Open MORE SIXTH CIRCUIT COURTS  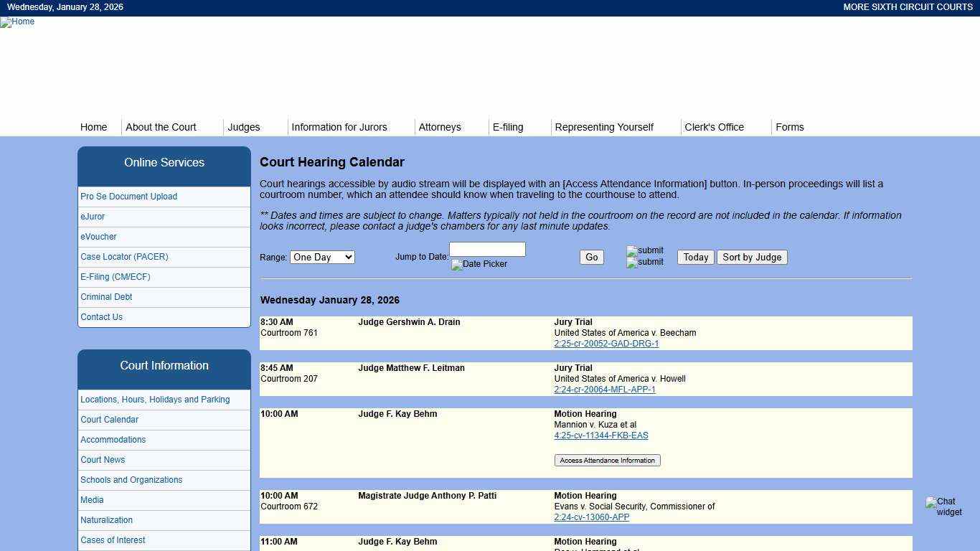(908, 7)
